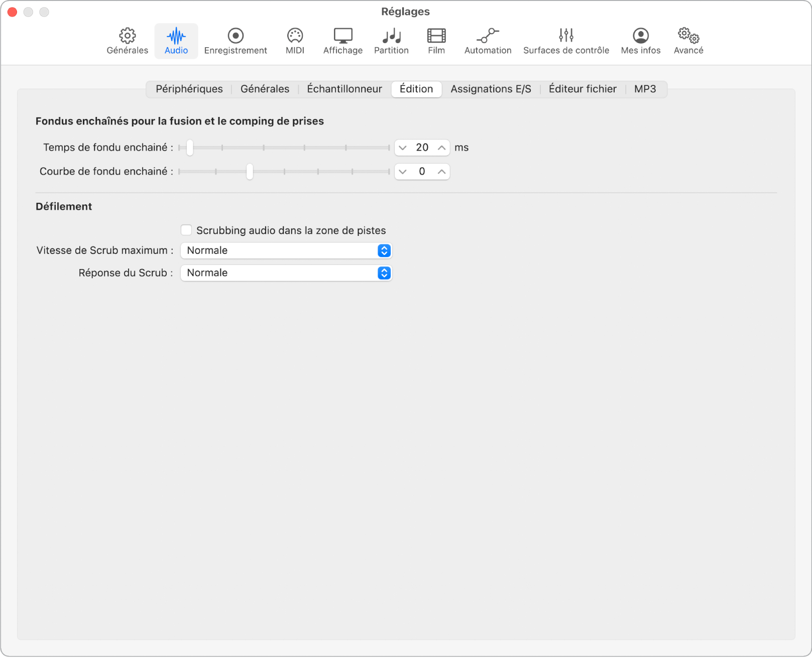Viewport: 812px width, 658px height.
Task: Enable Scrubbing audio dans la zone de pistes
Action: coord(186,230)
